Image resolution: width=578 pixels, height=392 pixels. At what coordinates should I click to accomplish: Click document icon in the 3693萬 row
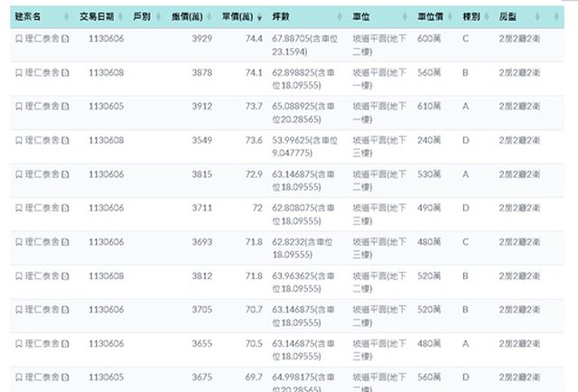66,242
